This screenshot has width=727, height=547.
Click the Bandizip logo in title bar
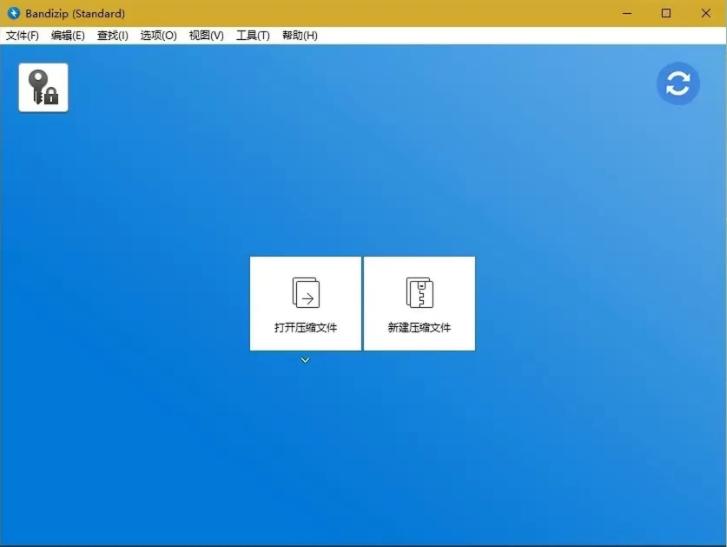click(x=14, y=13)
